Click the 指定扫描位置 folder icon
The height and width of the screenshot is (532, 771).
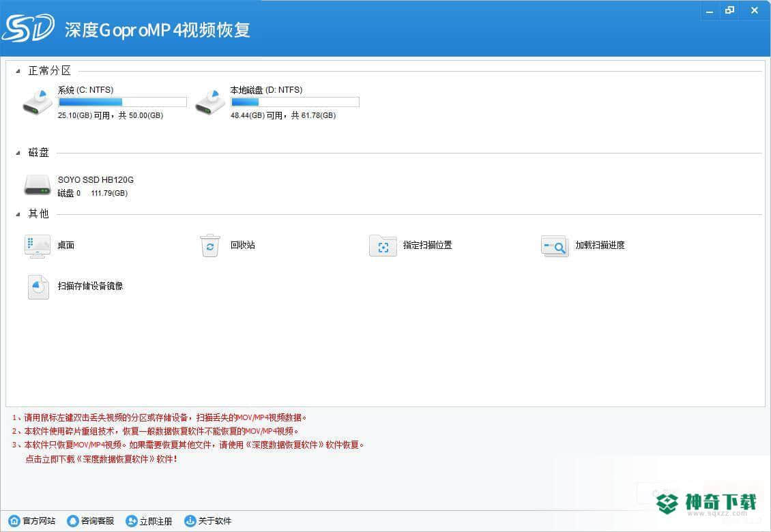pyautogui.click(x=383, y=246)
